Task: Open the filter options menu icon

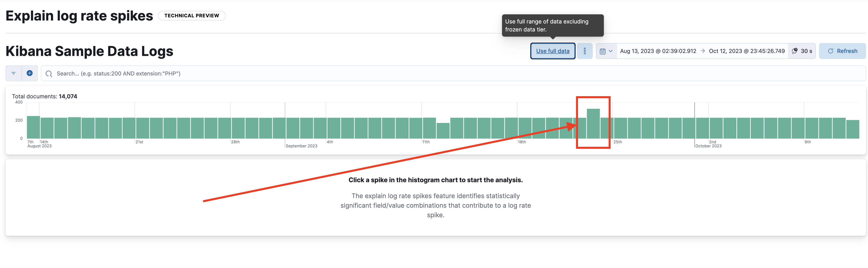Action: tap(14, 73)
